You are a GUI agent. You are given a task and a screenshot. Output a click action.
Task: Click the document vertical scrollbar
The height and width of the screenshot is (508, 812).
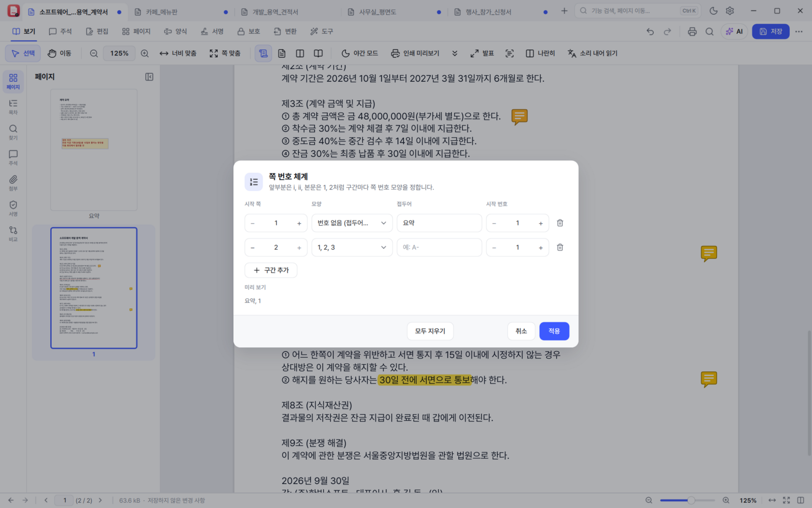pyautogui.click(x=809, y=394)
